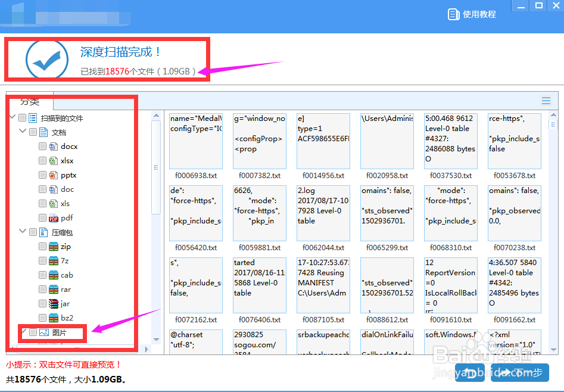Click the file name f0059881.txt
Viewport: 564px width, 392px height.
[x=260, y=248]
